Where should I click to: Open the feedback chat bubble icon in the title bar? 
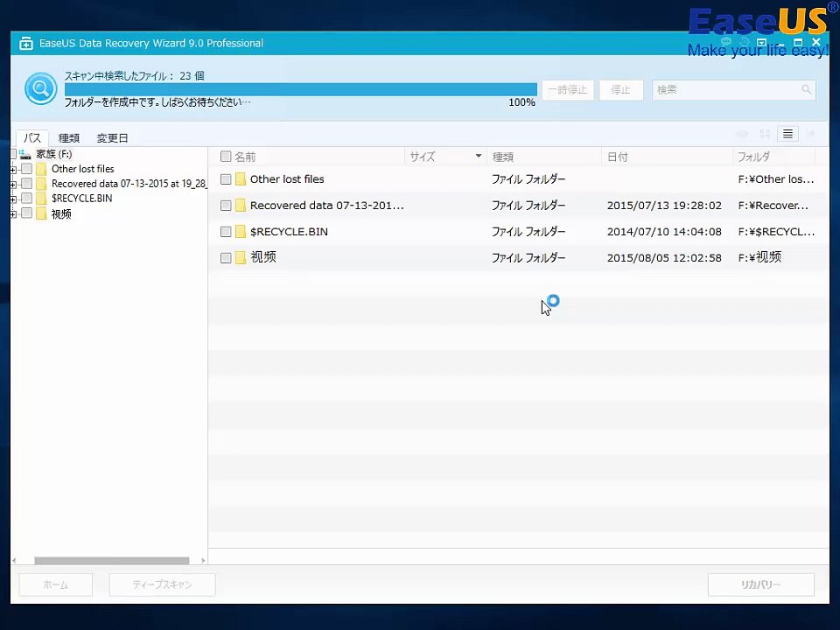tap(726, 42)
